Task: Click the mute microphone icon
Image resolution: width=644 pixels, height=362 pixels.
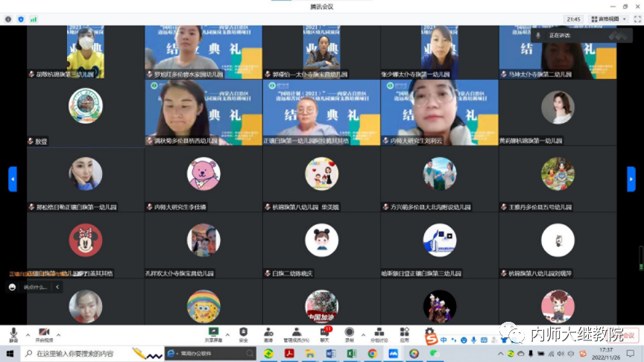Action: click(x=13, y=333)
